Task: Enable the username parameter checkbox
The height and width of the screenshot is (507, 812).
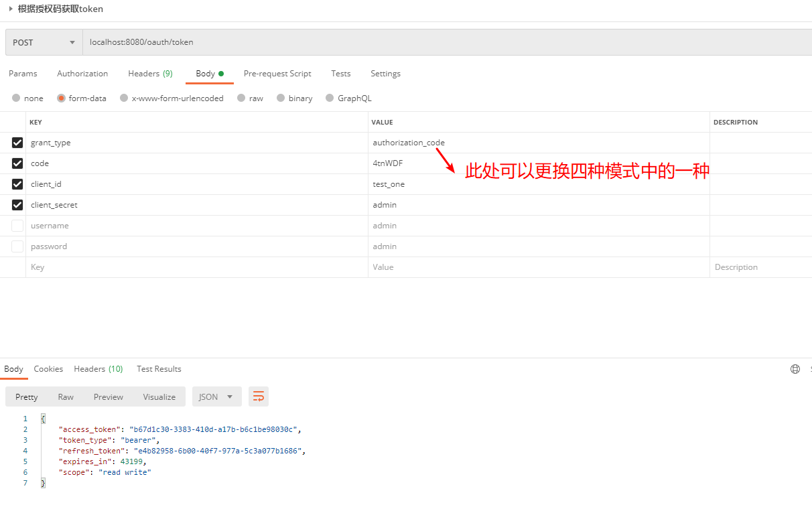Action: click(x=17, y=226)
